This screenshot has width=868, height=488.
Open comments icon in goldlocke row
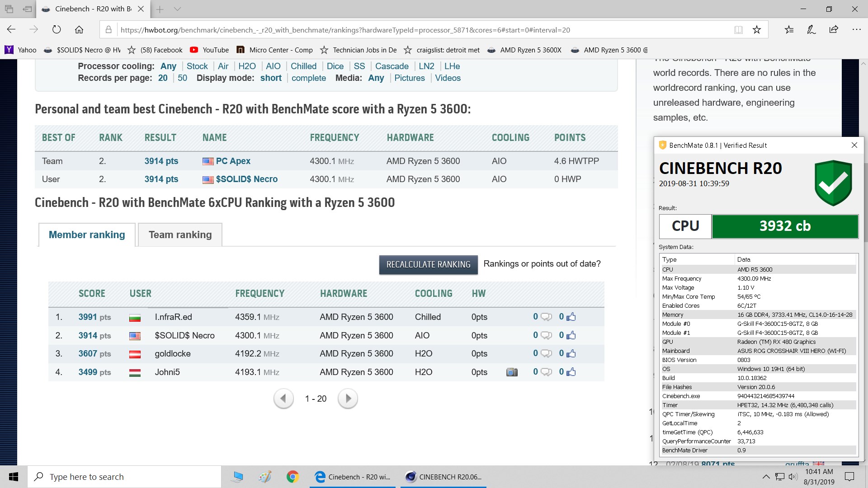pyautogui.click(x=546, y=354)
